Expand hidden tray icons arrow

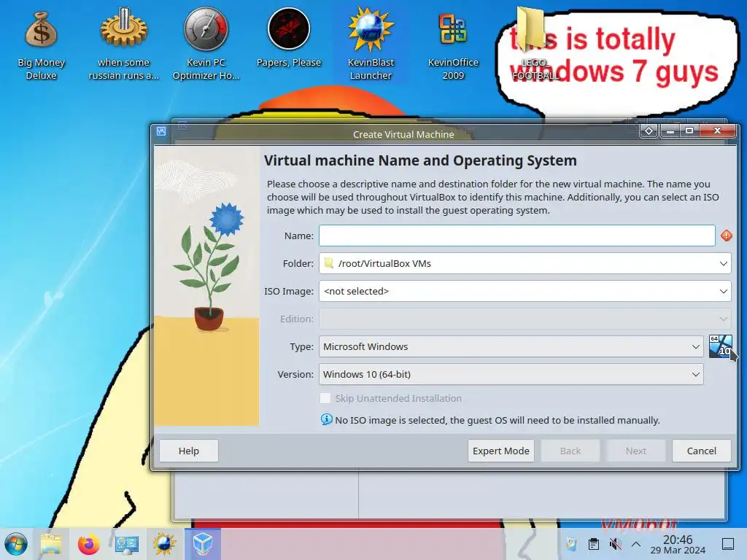click(x=636, y=543)
